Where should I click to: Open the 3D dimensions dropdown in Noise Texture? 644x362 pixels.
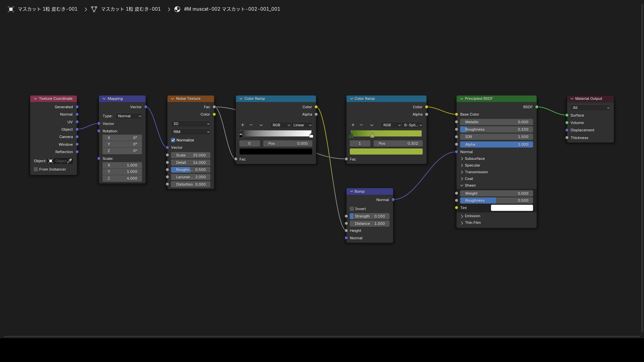(191, 124)
